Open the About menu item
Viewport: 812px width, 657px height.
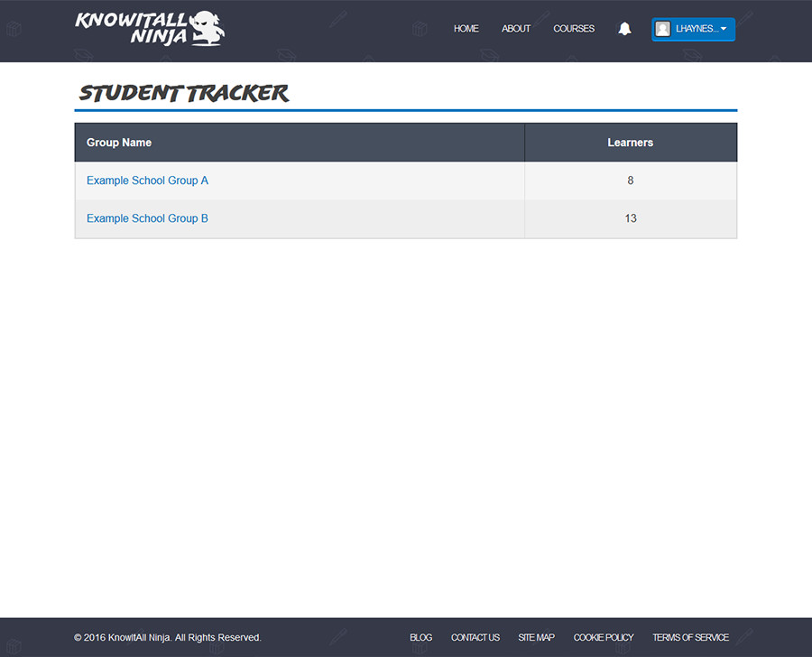(516, 29)
